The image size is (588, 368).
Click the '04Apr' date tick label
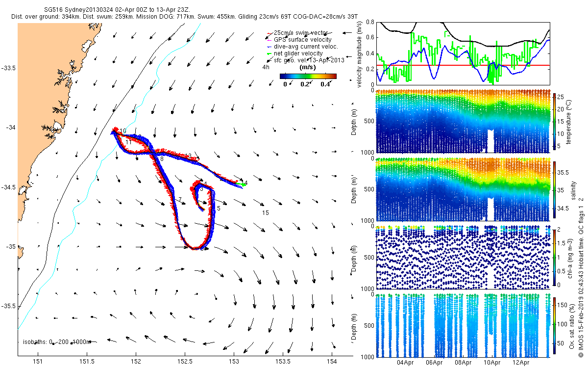[405, 363]
